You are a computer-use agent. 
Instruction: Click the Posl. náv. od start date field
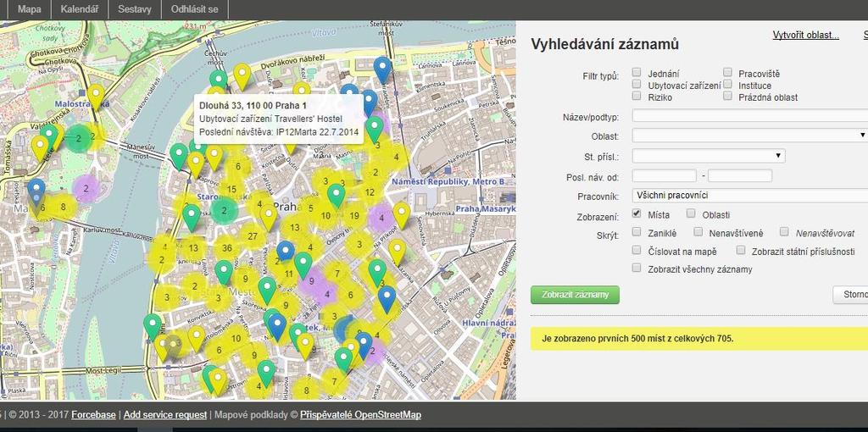click(664, 176)
